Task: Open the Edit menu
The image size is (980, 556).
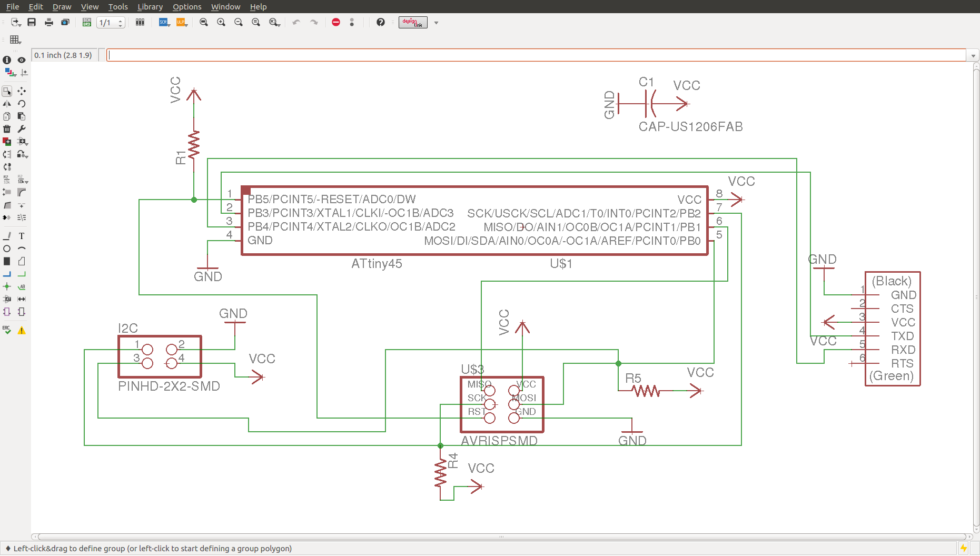Action: tap(36, 6)
